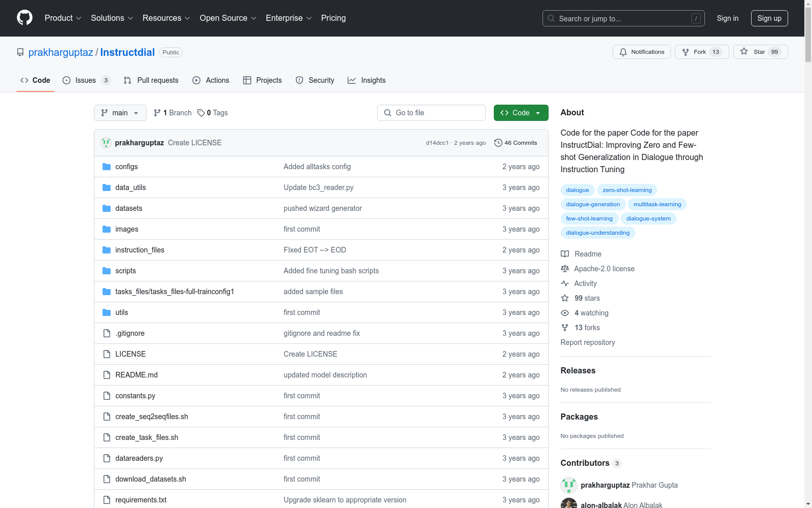Click the history clock icon by 46 Commits
The height and width of the screenshot is (508, 812).
tap(498, 143)
